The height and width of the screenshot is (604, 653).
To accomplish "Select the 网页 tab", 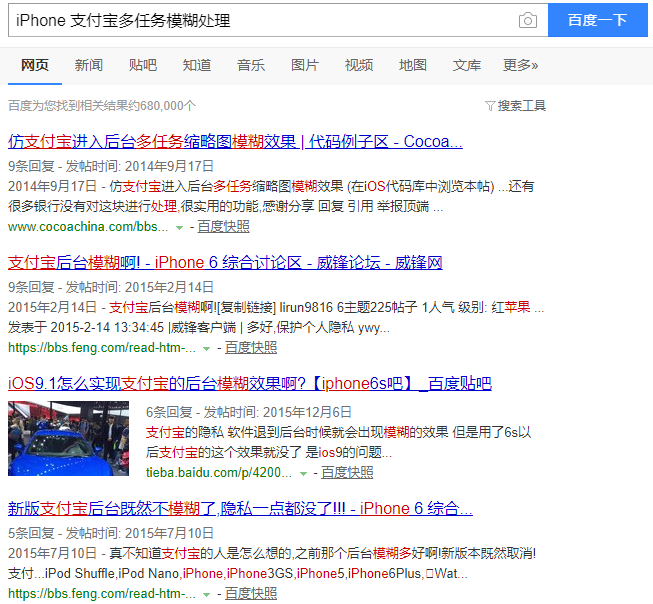I will click(x=35, y=65).
